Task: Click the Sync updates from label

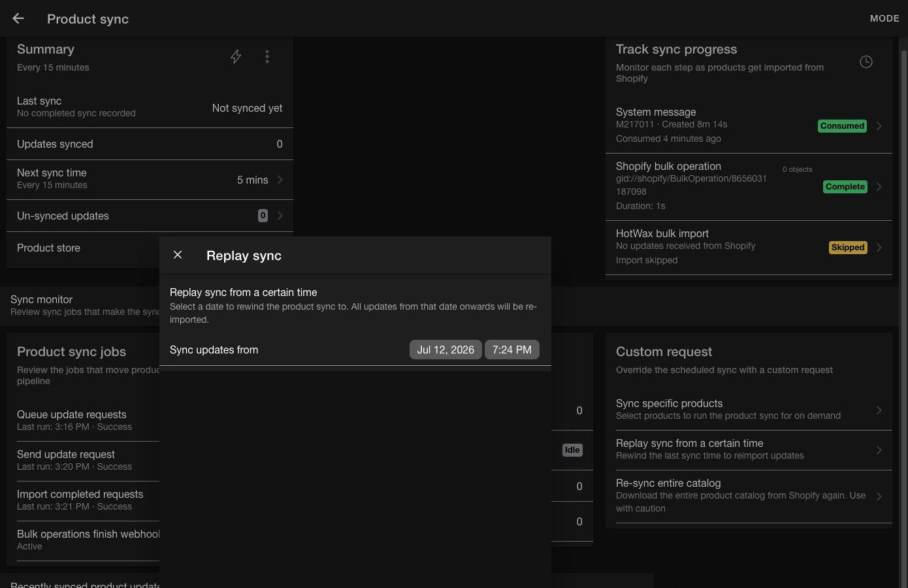Action: tap(214, 350)
